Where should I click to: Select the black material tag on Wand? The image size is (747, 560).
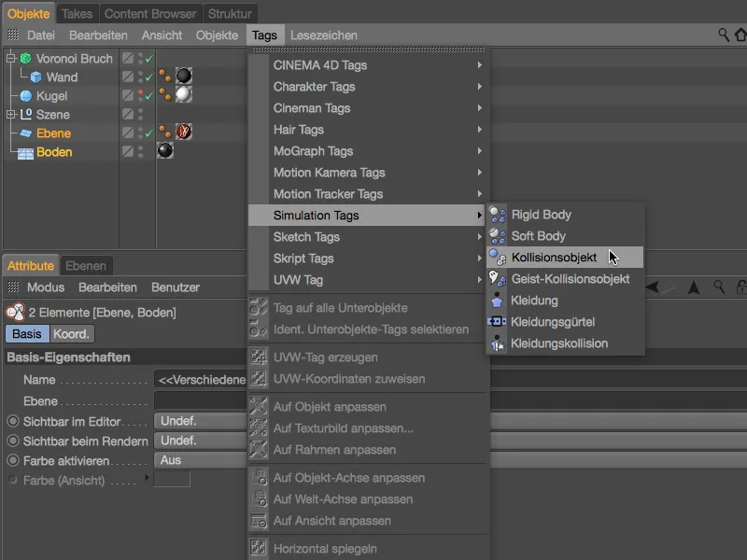184,76
